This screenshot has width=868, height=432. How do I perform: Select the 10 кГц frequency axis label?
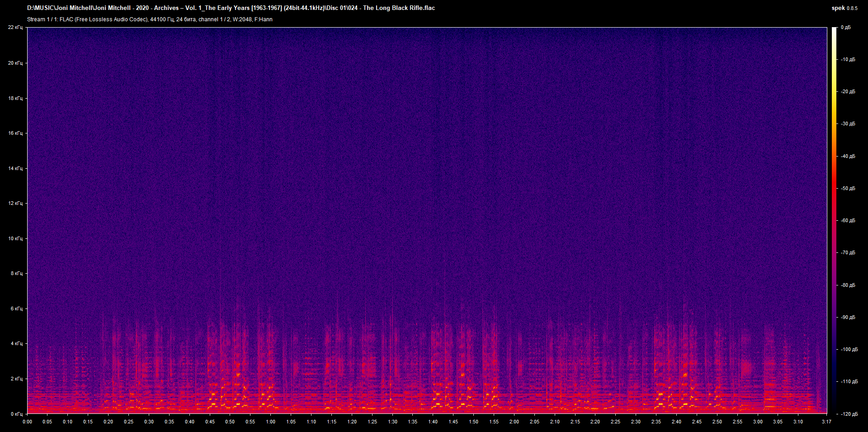[x=16, y=238]
